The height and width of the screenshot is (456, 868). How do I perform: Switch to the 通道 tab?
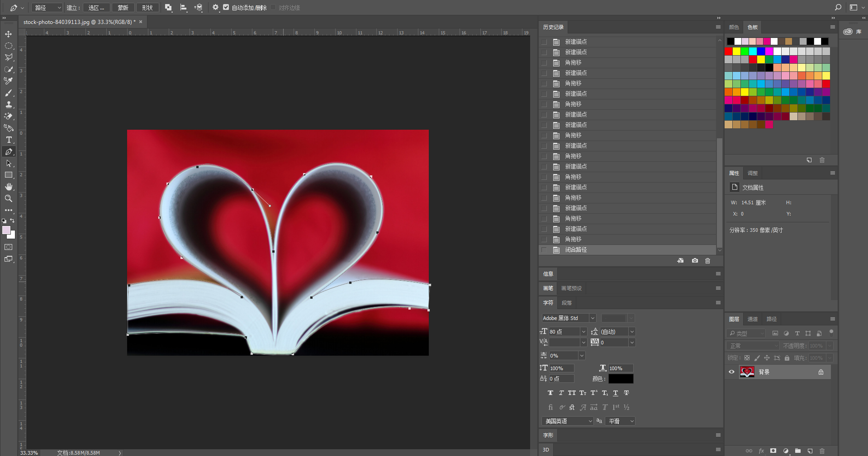pyautogui.click(x=753, y=319)
